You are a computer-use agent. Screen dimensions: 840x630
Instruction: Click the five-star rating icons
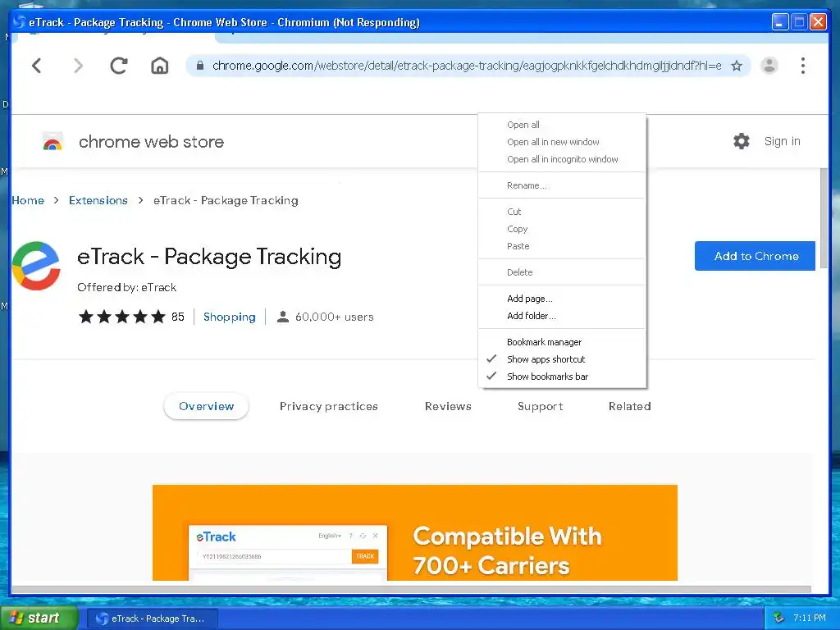tap(122, 317)
